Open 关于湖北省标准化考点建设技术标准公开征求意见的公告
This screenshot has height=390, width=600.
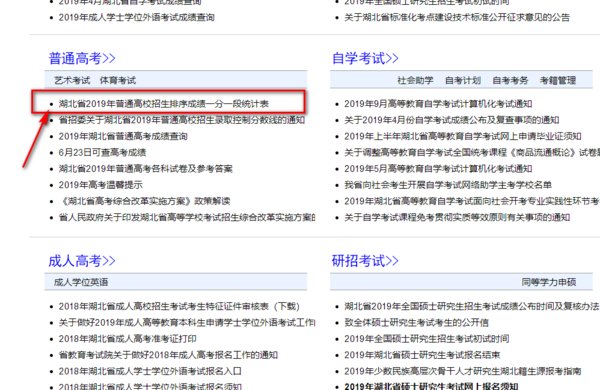click(x=457, y=18)
